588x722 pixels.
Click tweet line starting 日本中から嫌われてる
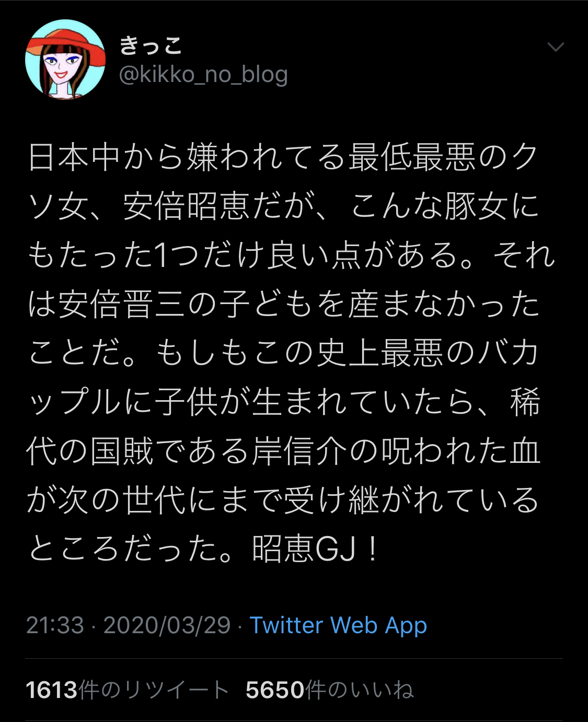283,157
